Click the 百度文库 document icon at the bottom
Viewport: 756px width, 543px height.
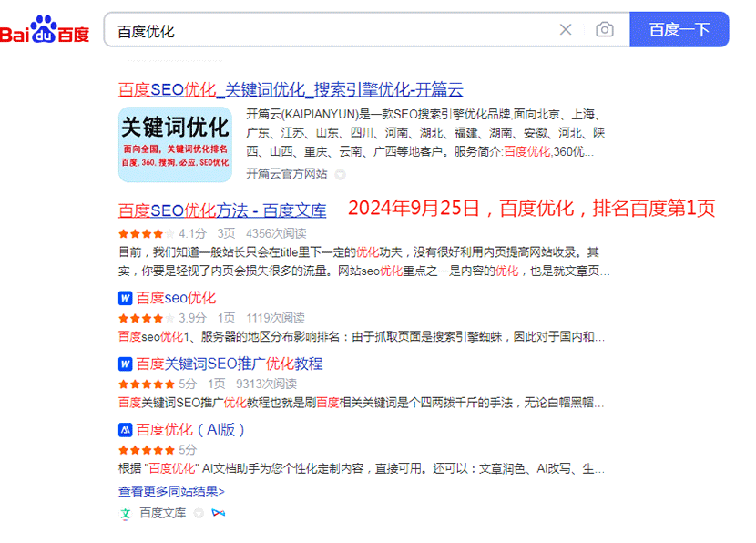point(125,513)
